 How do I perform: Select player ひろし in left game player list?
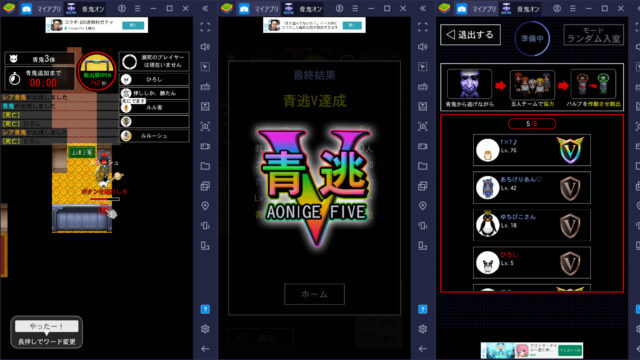(154, 79)
